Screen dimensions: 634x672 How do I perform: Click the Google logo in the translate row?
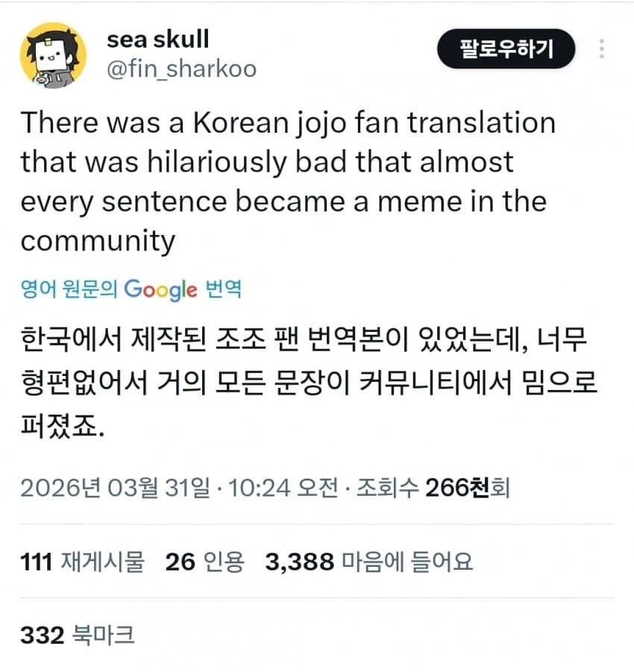(x=160, y=291)
